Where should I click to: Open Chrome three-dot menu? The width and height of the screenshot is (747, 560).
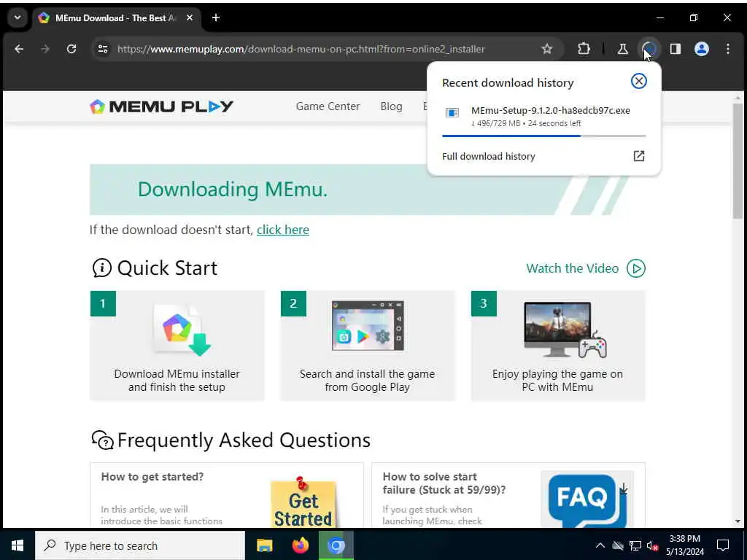pyautogui.click(x=727, y=49)
